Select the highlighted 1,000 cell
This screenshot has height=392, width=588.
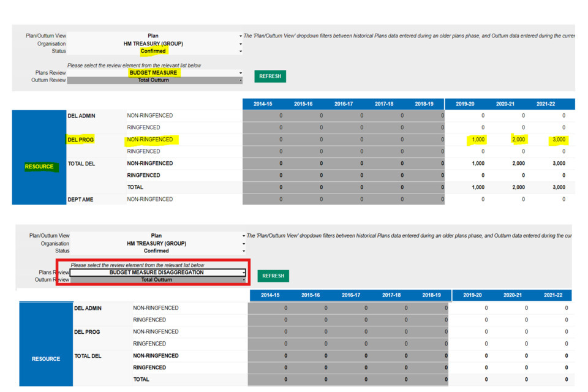(x=478, y=140)
